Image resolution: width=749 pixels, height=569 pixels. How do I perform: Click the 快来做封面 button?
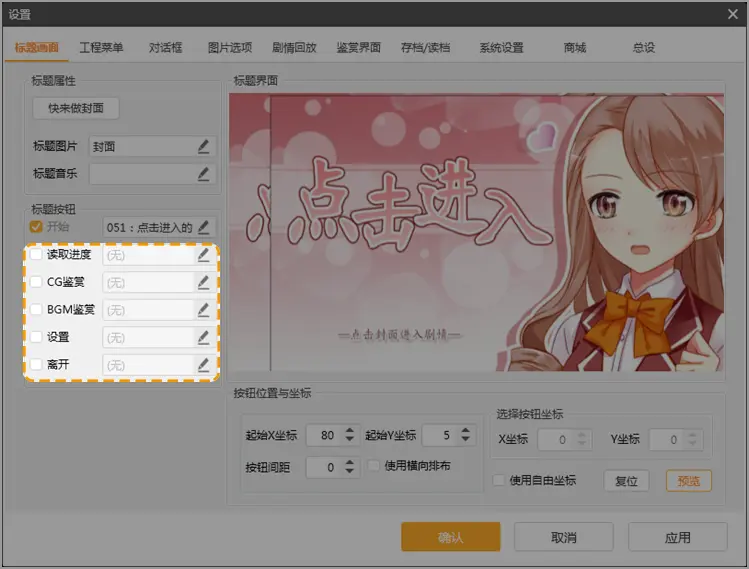coord(76,108)
